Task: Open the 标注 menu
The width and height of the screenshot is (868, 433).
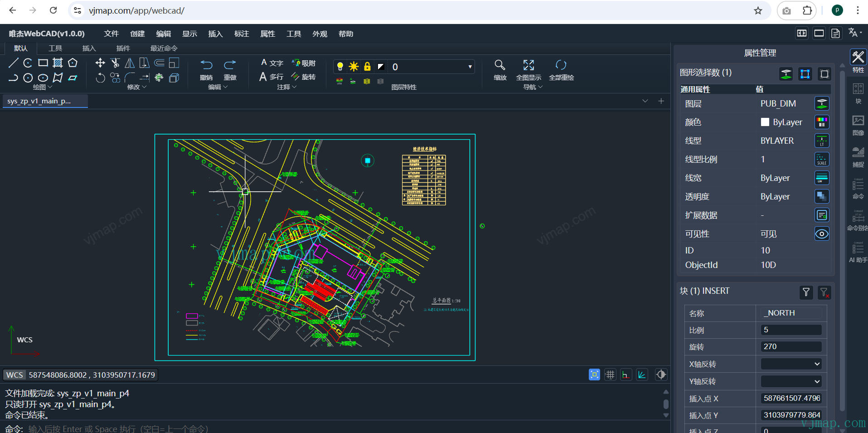Action: coord(242,34)
